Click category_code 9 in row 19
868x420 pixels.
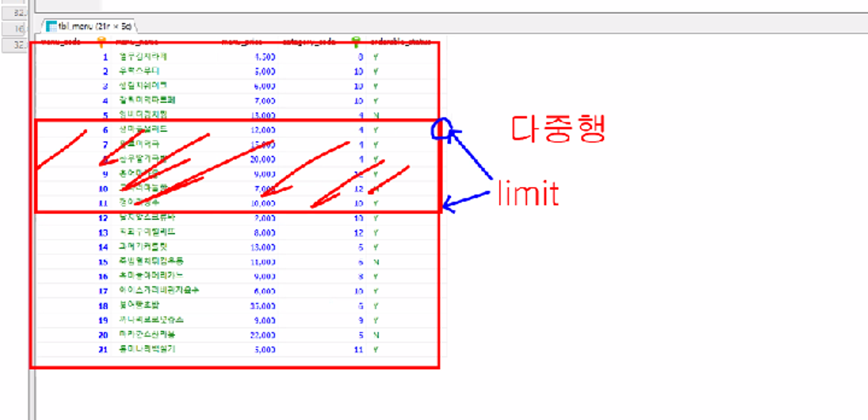click(x=361, y=321)
